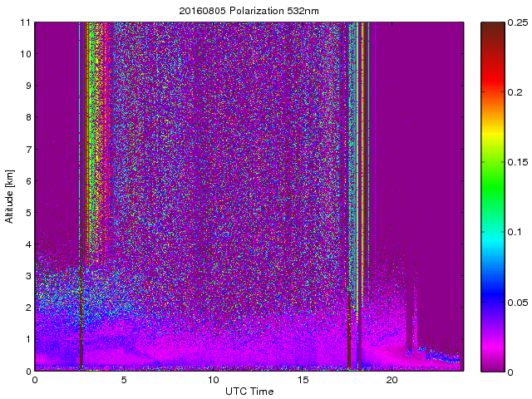This screenshot has height=399, width=532.
Task: Click the x-axis tick label 15
Action: pyautogui.click(x=302, y=380)
